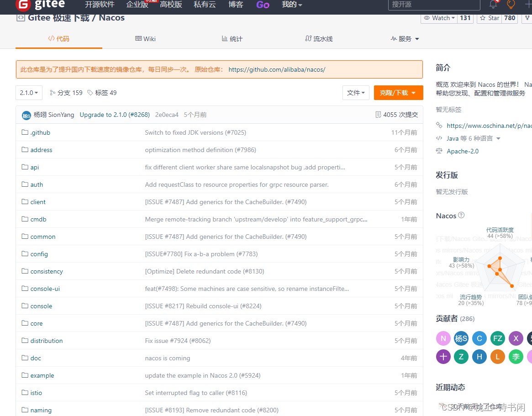Open the naming folder
This screenshot has width=532, height=416.
(41, 410)
